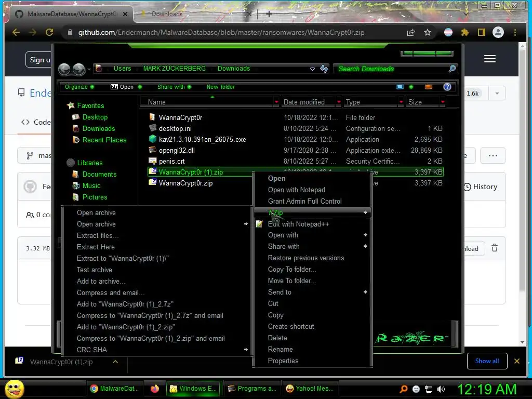
Task: Click the GitHub History link
Action: point(481,187)
